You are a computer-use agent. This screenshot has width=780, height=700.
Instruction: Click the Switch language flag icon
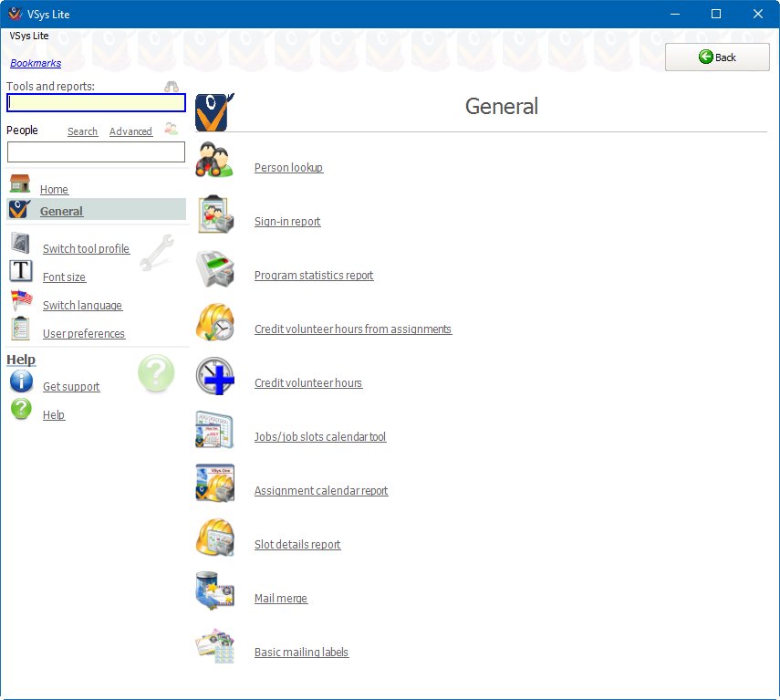pyautogui.click(x=21, y=300)
